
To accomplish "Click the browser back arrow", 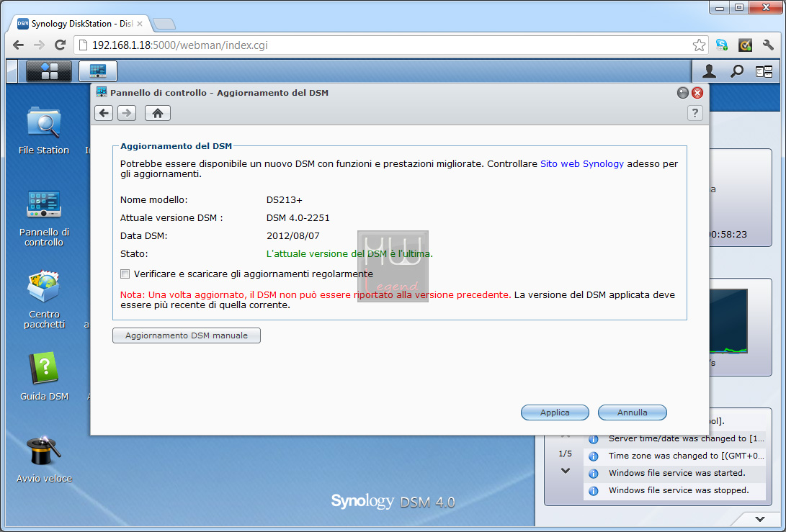I will pyautogui.click(x=19, y=45).
